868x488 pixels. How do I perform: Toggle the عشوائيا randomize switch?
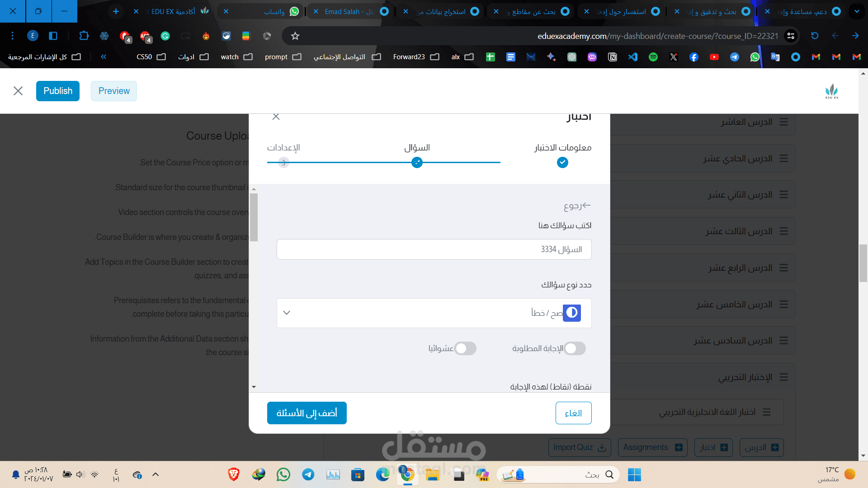[465, 348]
